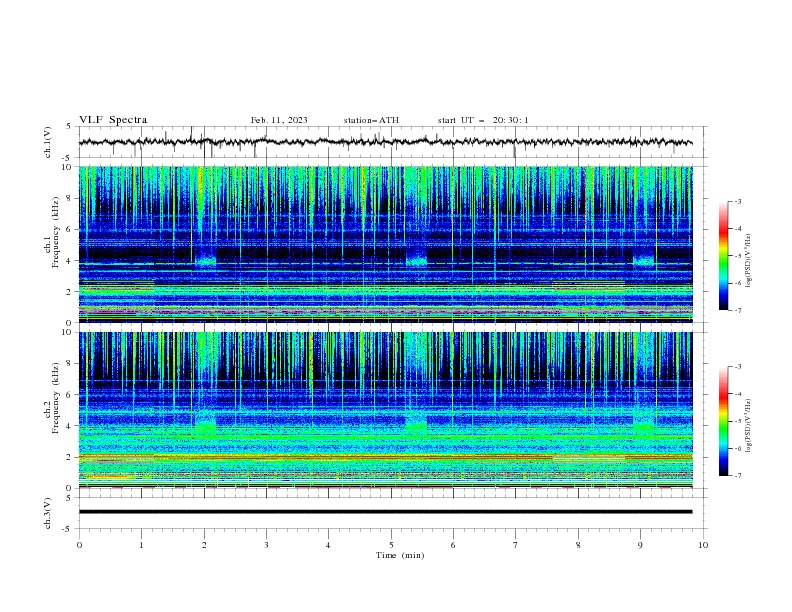
Task: Click the "-3" tick on the ch.1 colorbar
Action: (x=738, y=201)
